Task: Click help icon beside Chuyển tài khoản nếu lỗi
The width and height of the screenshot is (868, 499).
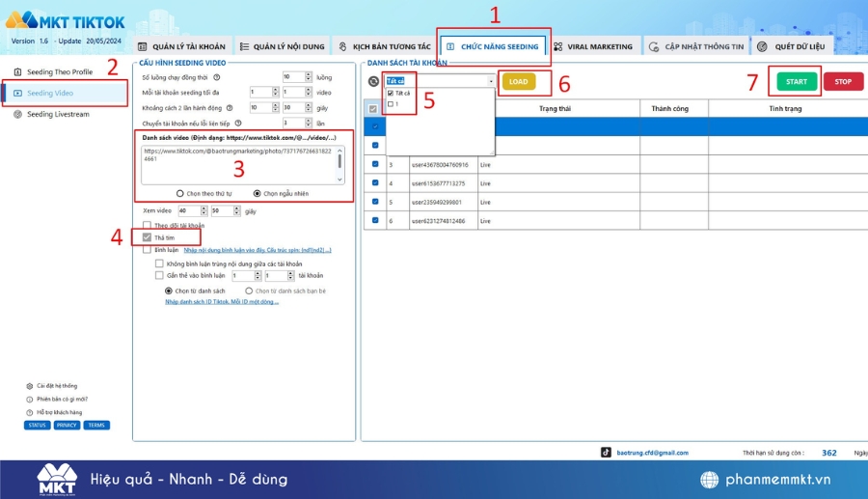Action: click(x=238, y=123)
